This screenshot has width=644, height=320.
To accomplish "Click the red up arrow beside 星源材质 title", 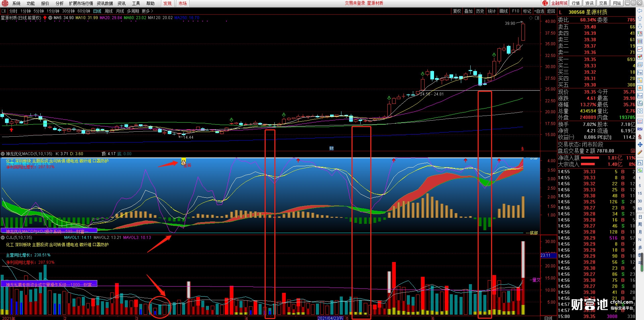I will 45,18.
